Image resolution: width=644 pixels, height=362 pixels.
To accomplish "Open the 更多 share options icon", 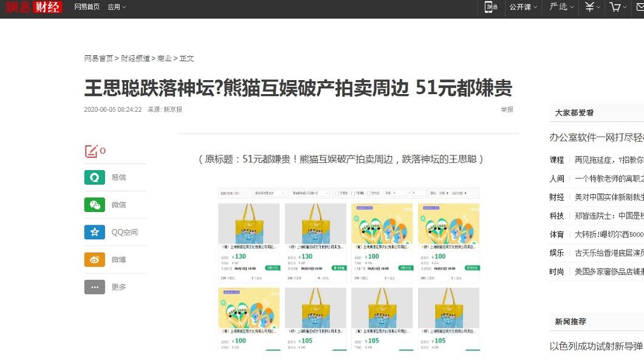I will tap(94, 287).
